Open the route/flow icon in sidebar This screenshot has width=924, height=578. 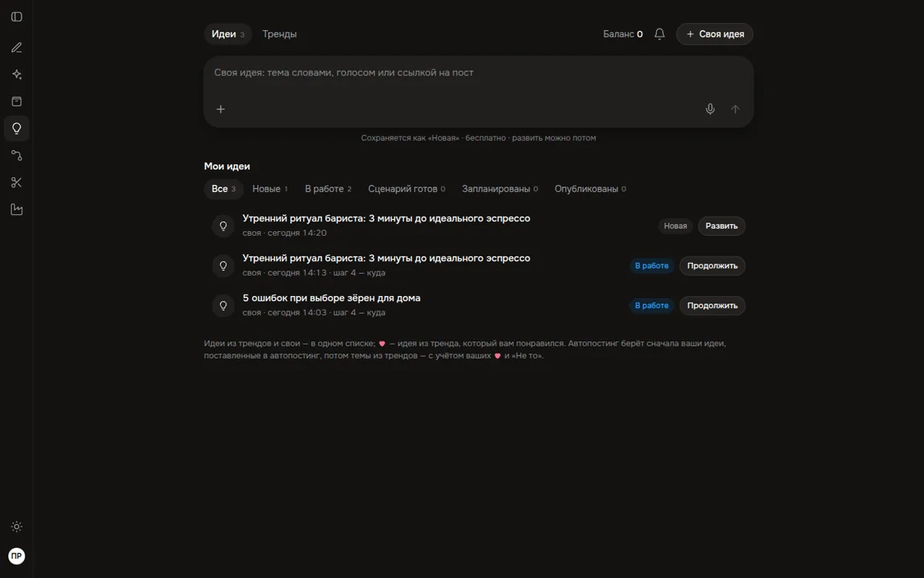[x=16, y=156]
